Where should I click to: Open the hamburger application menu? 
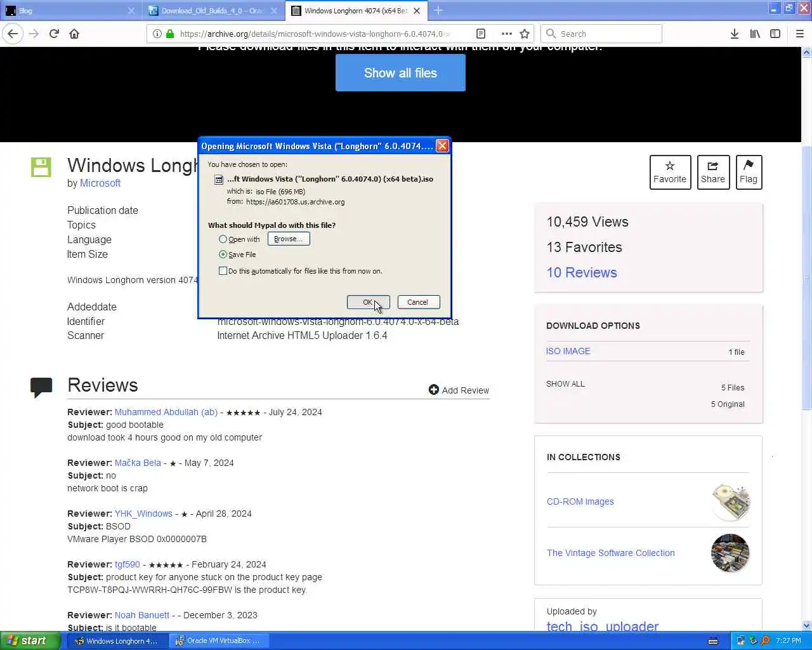point(799,34)
